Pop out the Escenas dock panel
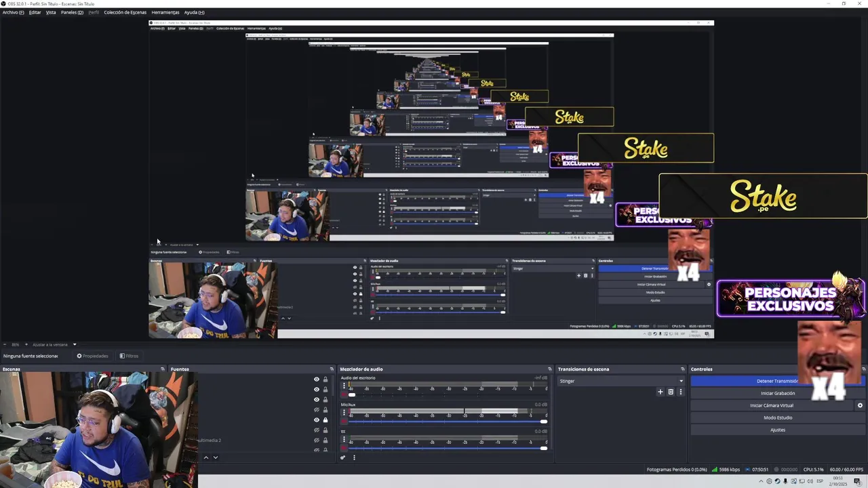The image size is (868, 488). [163, 369]
